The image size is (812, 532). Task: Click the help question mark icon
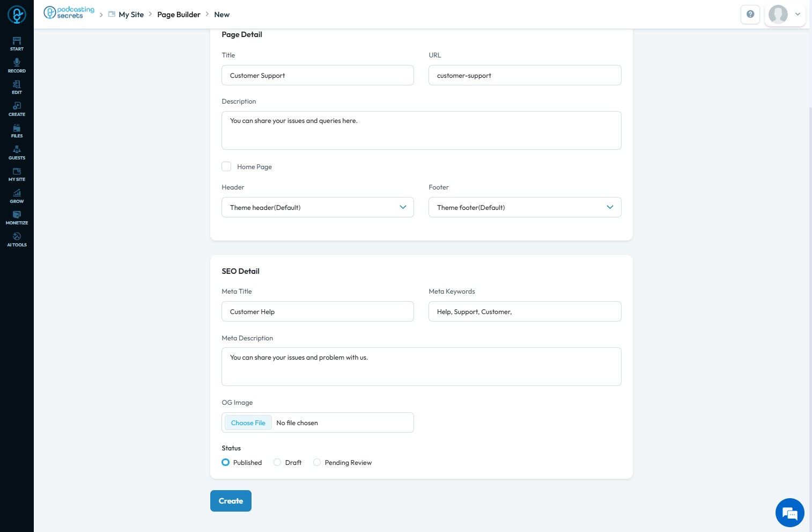(750, 14)
